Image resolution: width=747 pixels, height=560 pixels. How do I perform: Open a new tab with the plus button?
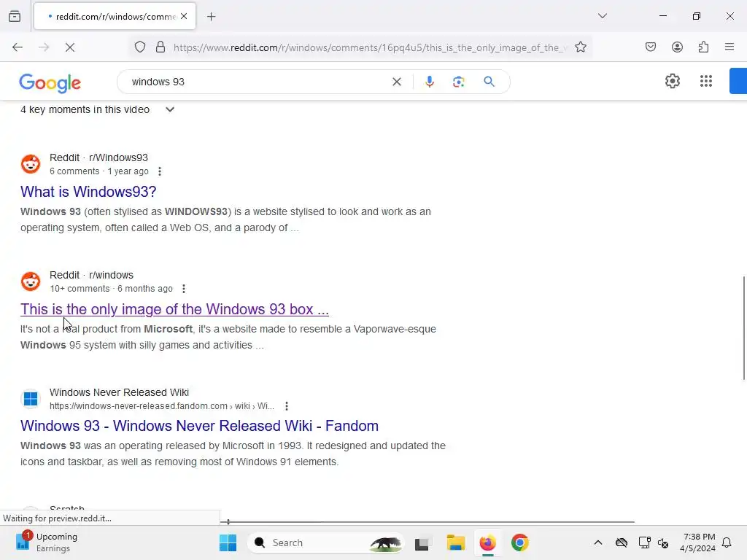(x=212, y=17)
